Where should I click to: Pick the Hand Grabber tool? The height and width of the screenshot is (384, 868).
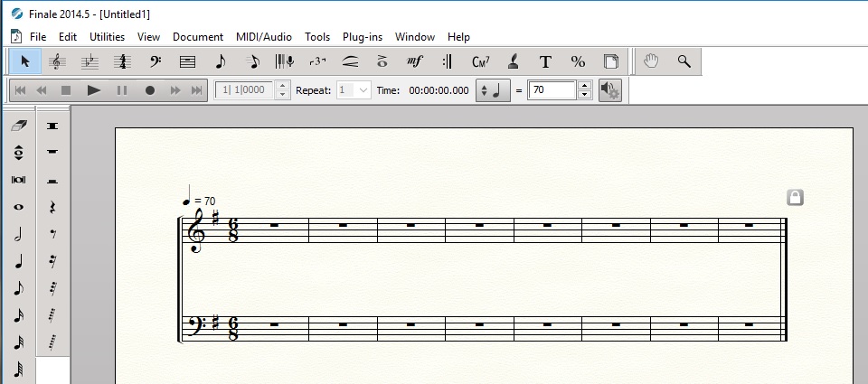click(651, 61)
